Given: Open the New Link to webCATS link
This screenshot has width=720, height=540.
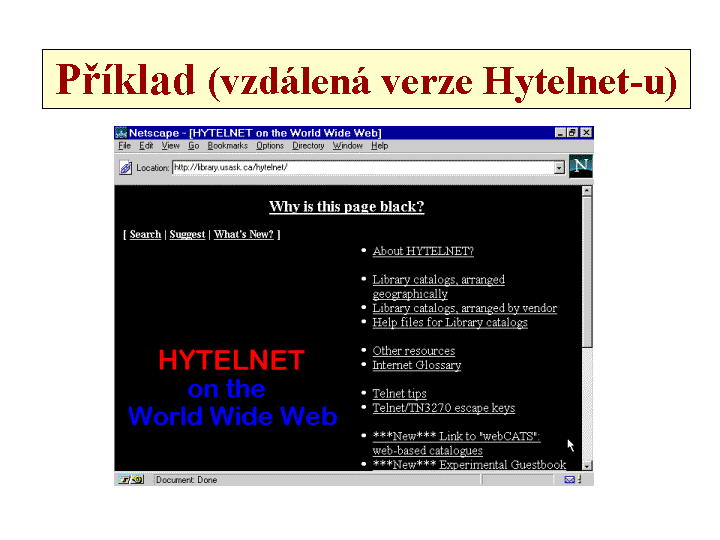Looking at the screenshot, I should [x=456, y=443].
